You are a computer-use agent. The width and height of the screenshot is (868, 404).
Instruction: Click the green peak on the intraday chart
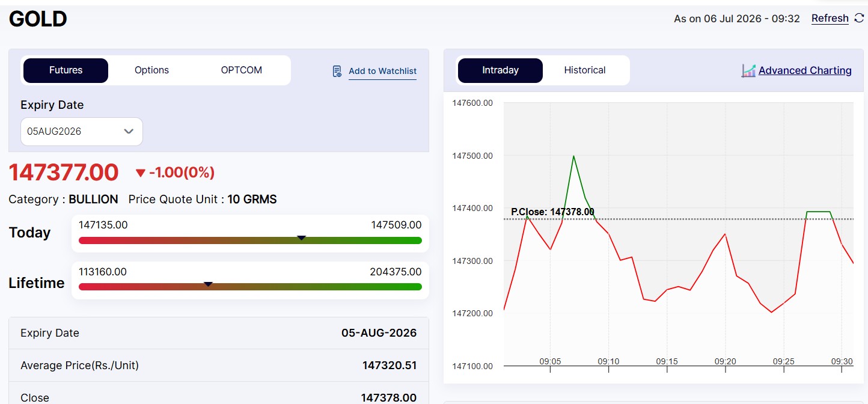pos(573,156)
